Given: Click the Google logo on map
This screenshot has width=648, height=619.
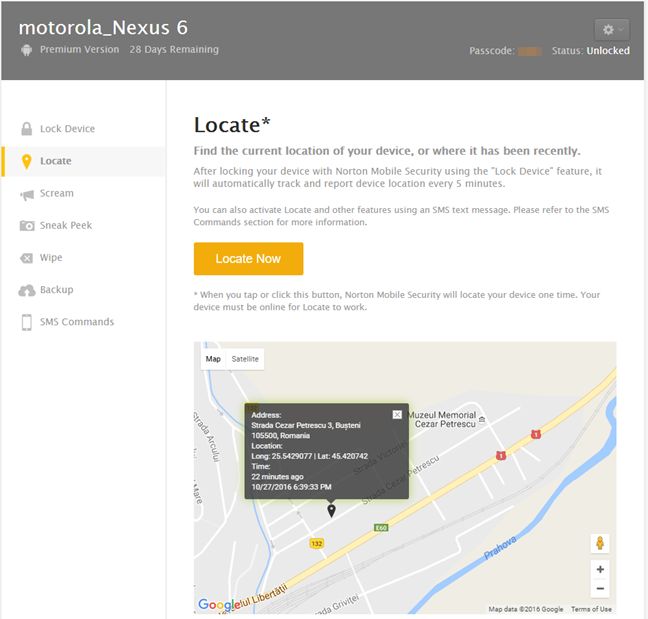Looking at the screenshot, I should [218, 605].
